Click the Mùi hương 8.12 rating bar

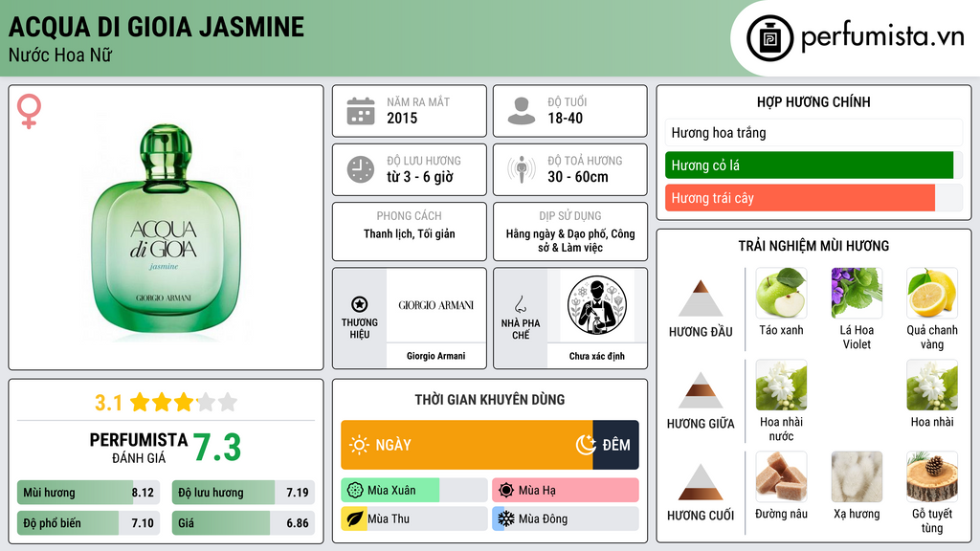click(89, 493)
